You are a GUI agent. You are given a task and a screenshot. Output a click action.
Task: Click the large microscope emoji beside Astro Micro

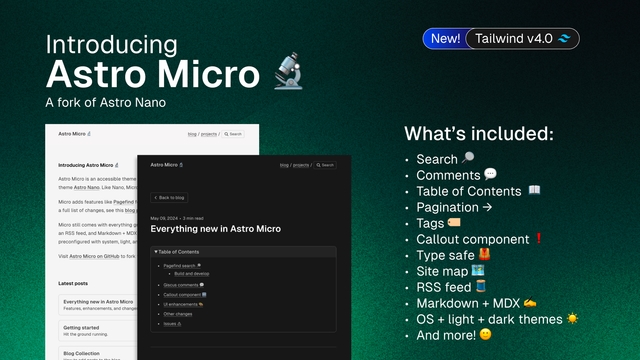289,71
